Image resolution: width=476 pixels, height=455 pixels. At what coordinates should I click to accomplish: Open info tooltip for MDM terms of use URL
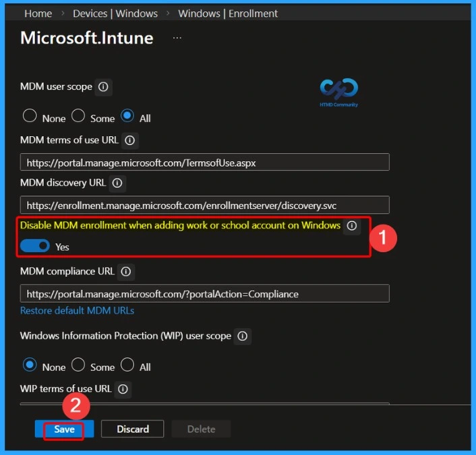pos(130,140)
